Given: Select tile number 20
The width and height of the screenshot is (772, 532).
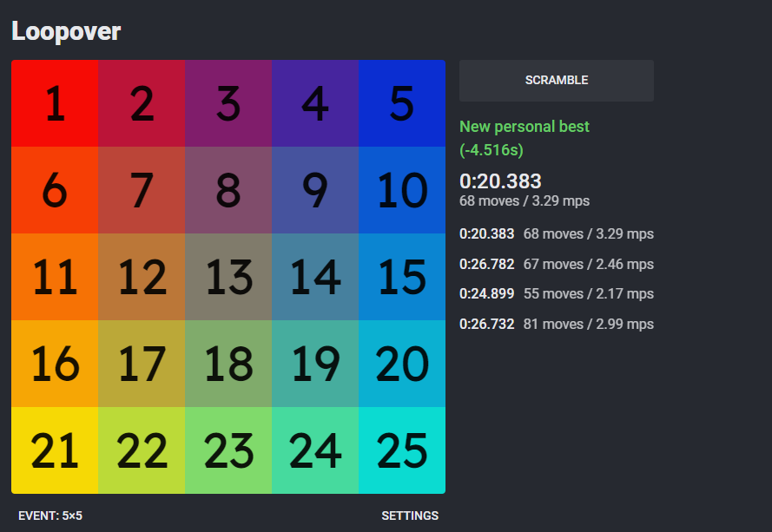Looking at the screenshot, I should tap(402, 364).
